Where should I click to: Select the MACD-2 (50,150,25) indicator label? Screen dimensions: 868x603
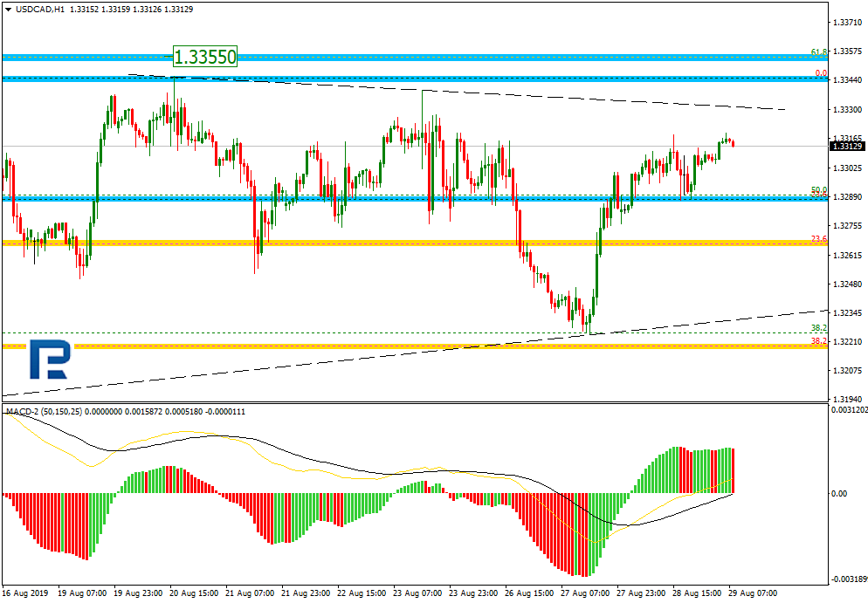pos(43,412)
